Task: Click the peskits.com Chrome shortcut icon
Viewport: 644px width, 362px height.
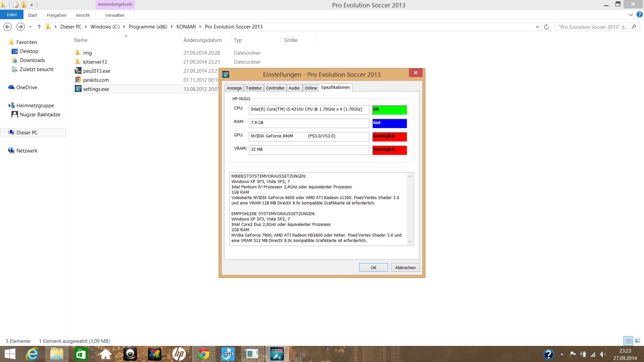Action: click(78, 80)
